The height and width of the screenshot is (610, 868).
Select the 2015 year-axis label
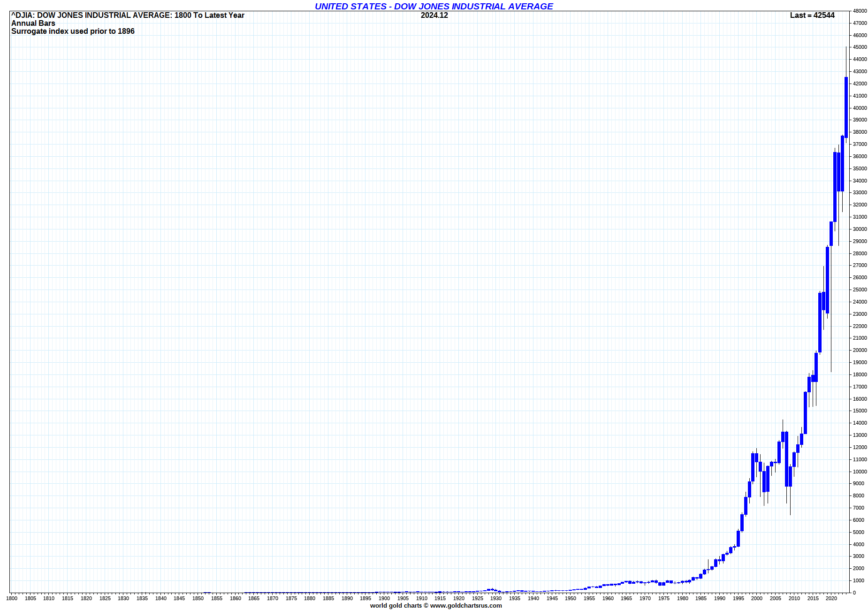[x=813, y=598]
